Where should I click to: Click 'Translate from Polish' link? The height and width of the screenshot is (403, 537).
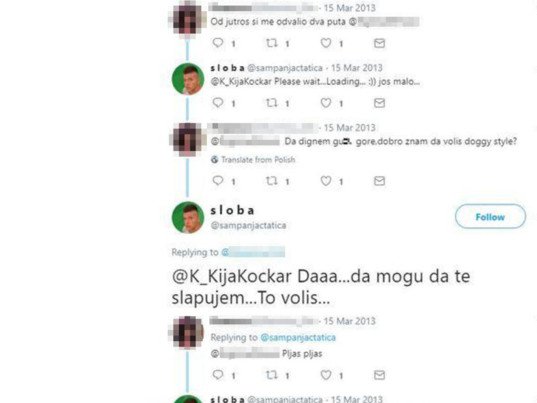point(258,160)
